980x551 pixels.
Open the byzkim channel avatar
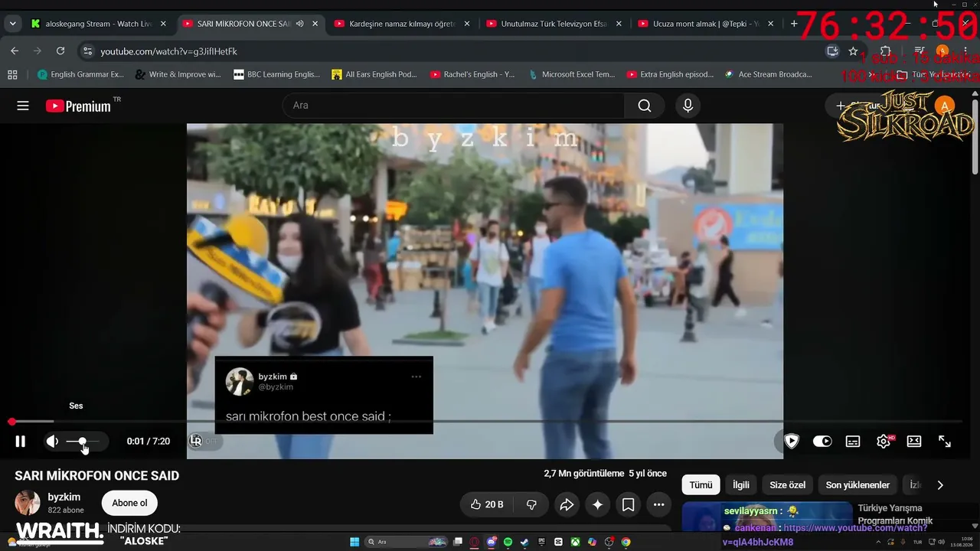28,503
